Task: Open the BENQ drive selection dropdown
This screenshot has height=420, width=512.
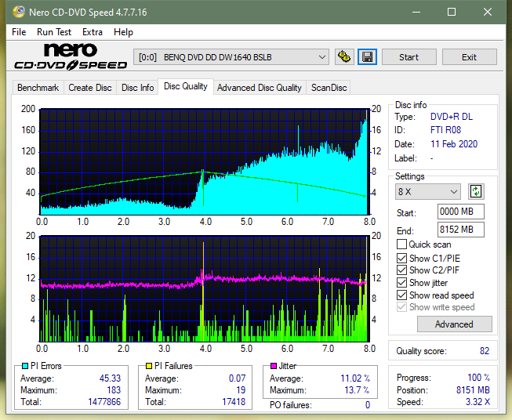Action: coord(231,57)
